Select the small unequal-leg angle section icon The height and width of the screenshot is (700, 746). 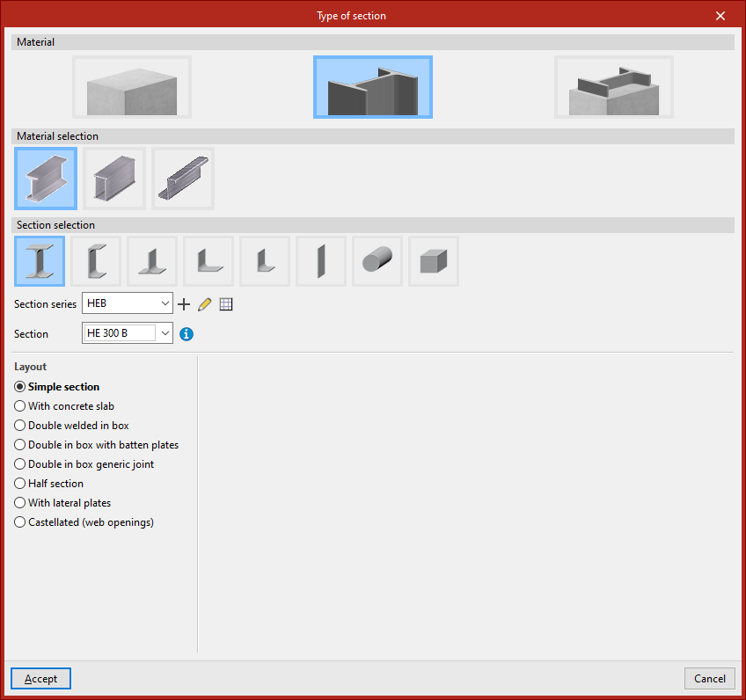[265, 261]
